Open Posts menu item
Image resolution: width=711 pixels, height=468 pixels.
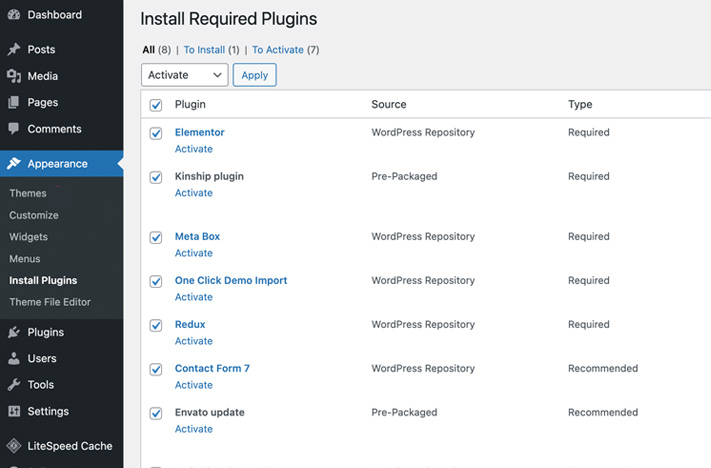[62, 49]
